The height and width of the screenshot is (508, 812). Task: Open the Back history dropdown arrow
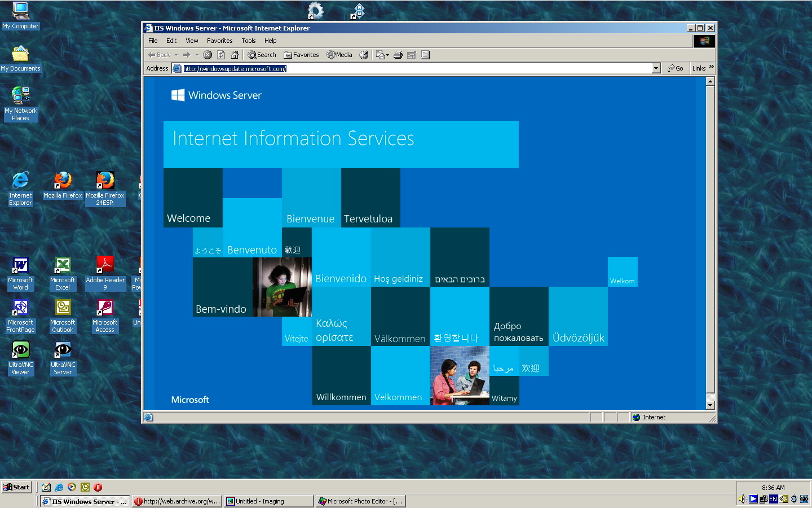pyautogui.click(x=176, y=55)
